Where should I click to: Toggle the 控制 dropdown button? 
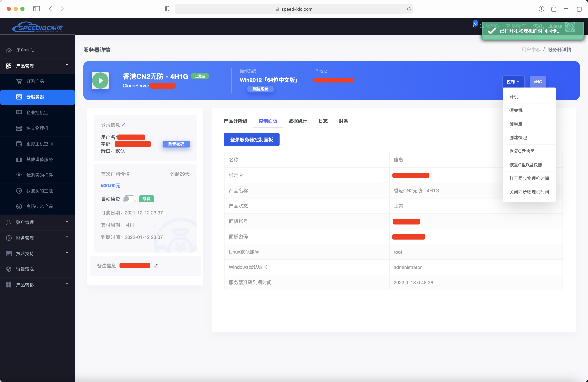tap(513, 82)
